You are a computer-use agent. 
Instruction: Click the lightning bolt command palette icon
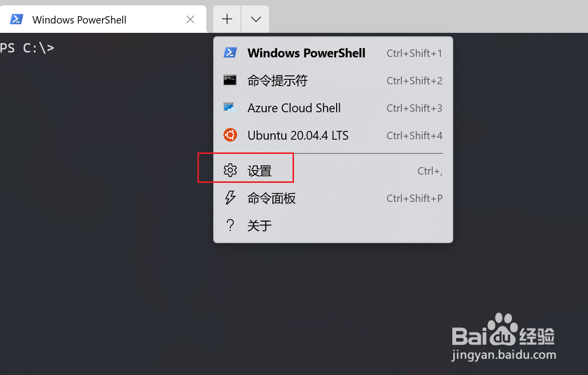pyautogui.click(x=230, y=198)
